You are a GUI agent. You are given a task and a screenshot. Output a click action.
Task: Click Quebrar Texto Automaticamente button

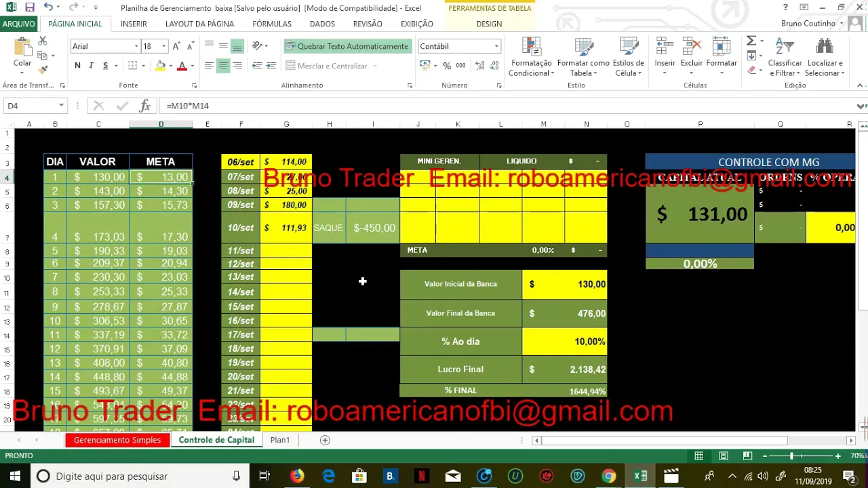click(x=347, y=46)
